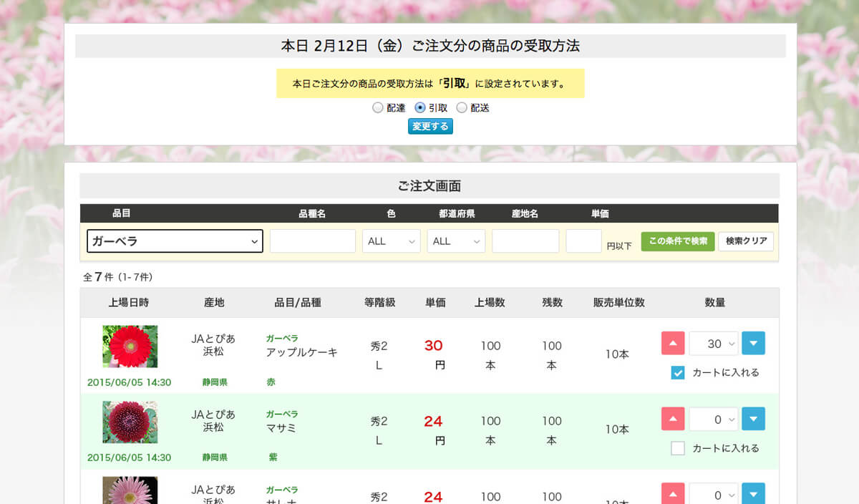
Task: Check カートに入れる for マサミ
Action: (678, 449)
